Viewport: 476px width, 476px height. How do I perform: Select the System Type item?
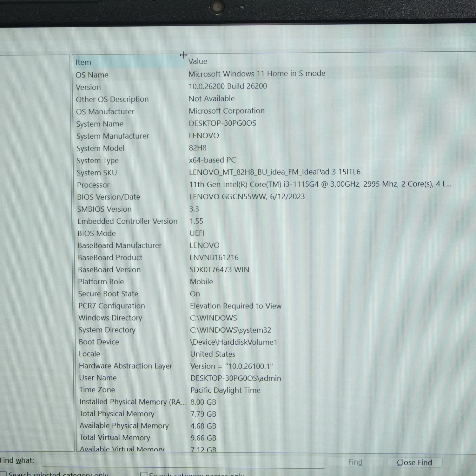pos(97,161)
